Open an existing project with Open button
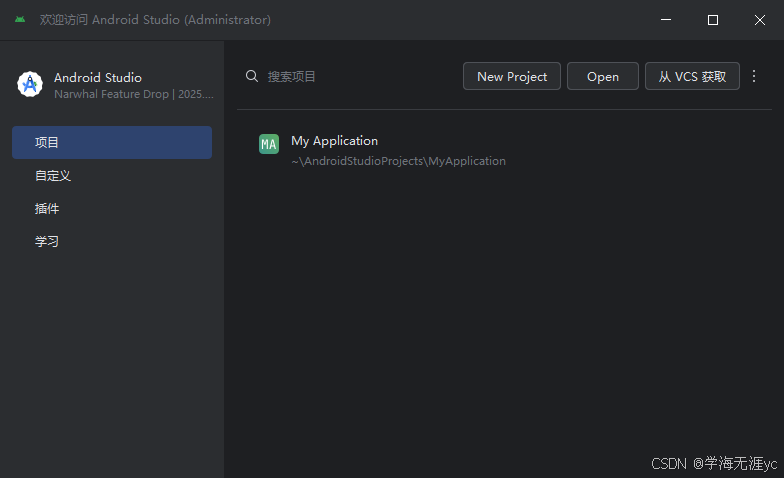Viewport: 784px width, 478px height. pos(602,76)
